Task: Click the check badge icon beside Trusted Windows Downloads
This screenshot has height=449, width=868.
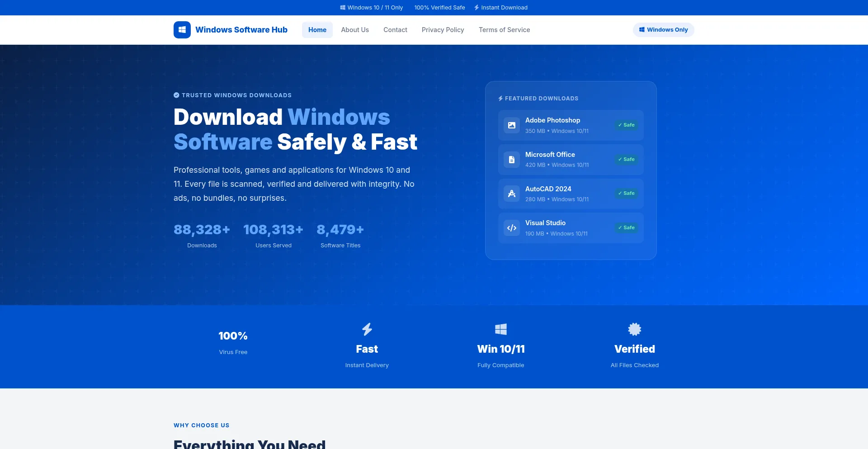Action: (x=176, y=95)
